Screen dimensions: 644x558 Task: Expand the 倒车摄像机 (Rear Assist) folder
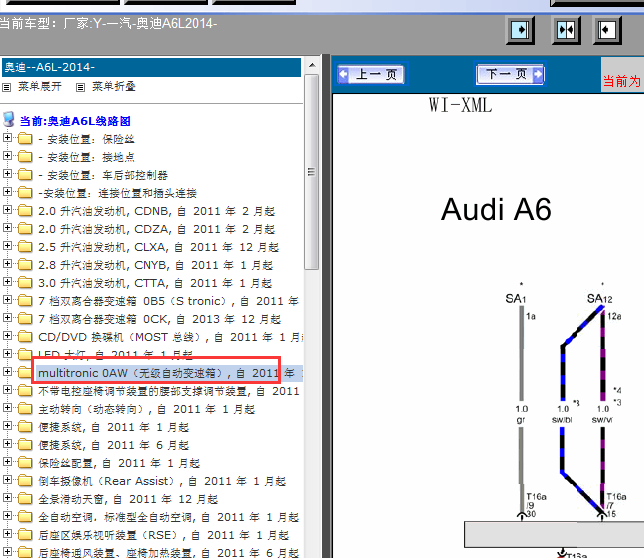7,480
